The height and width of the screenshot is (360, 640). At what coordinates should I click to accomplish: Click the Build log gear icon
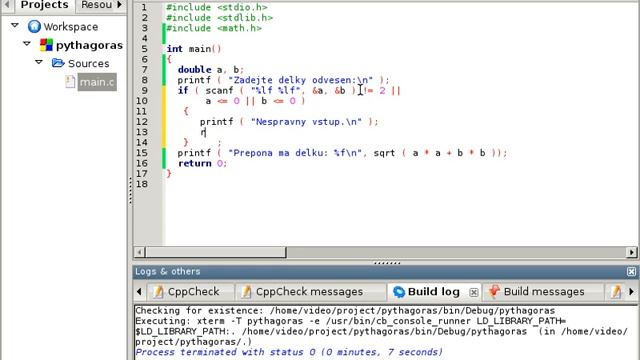398,291
